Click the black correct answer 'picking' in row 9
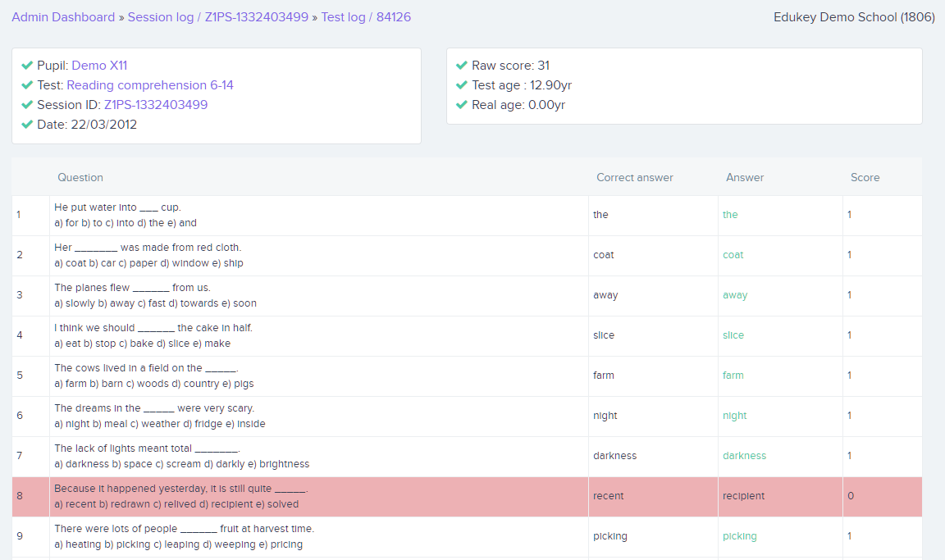Image resolution: width=945 pixels, height=560 pixels. [610, 536]
